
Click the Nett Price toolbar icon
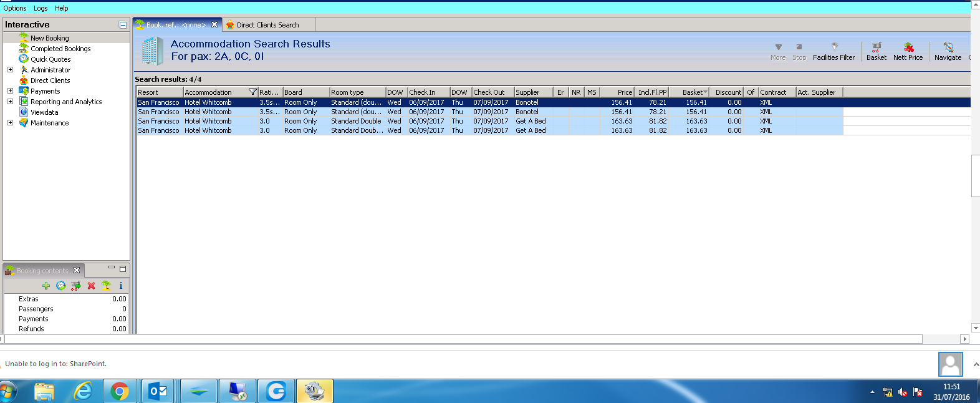(908, 52)
